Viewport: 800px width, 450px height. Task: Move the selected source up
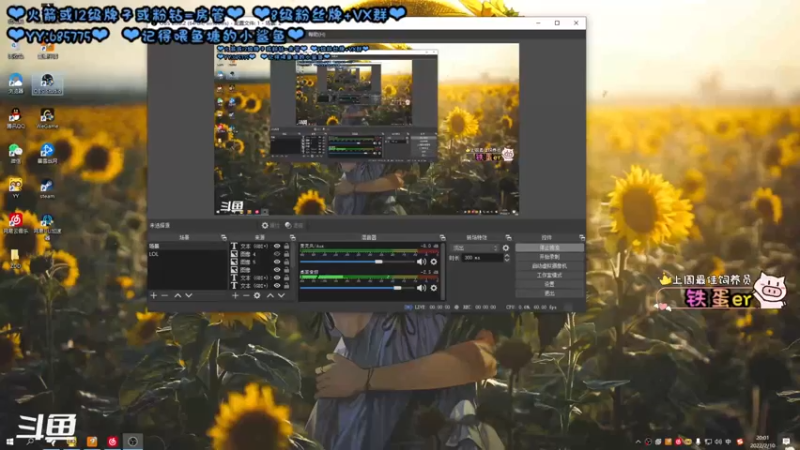pos(270,295)
